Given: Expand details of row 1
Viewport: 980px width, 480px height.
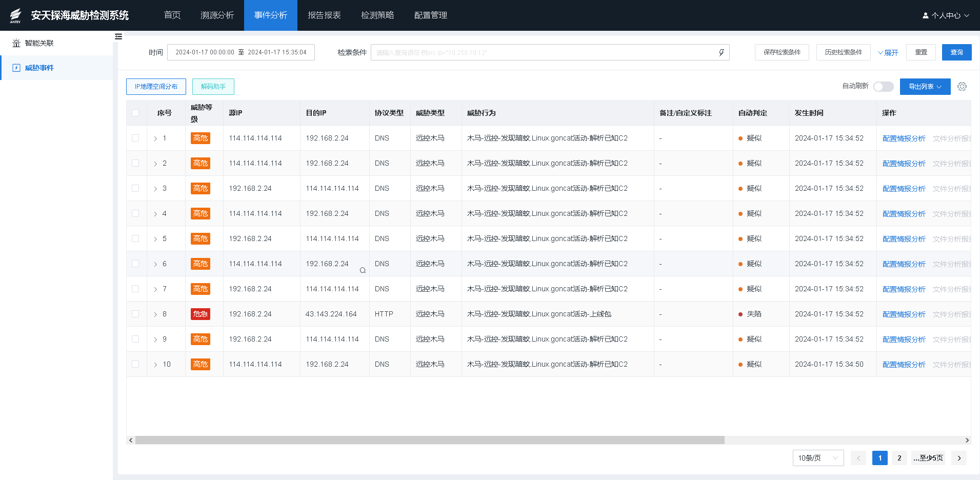Looking at the screenshot, I should point(155,138).
